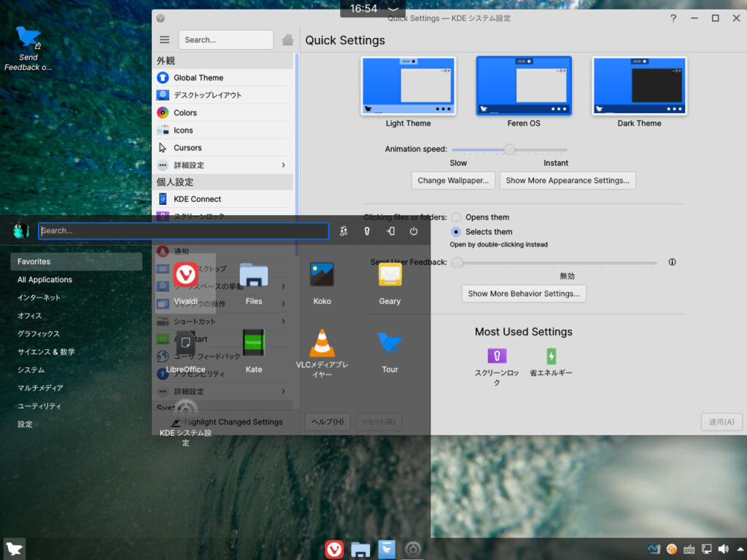Start the Tour app from favorites

[390, 343]
